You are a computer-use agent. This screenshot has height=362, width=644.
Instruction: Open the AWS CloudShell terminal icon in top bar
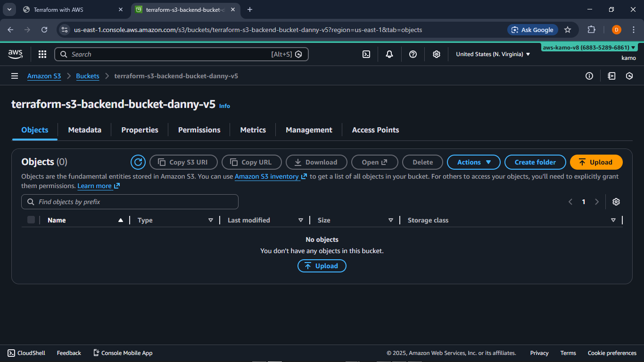tap(366, 54)
